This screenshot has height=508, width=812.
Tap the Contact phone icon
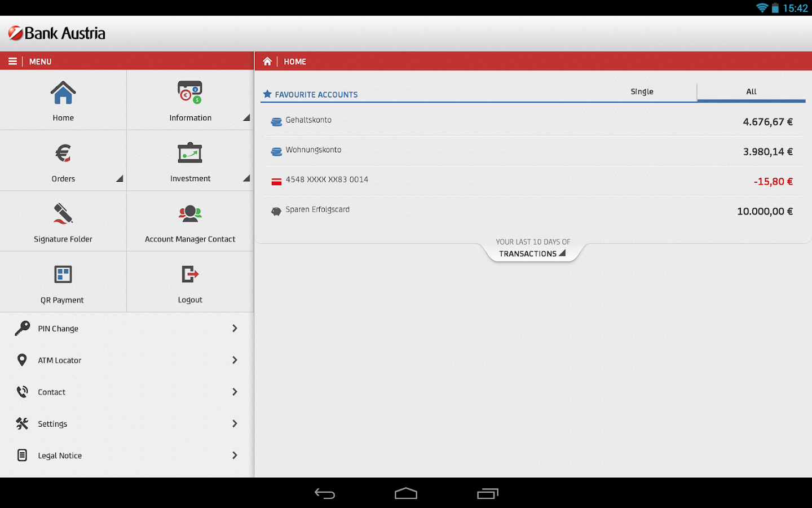[x=22, y=392]
